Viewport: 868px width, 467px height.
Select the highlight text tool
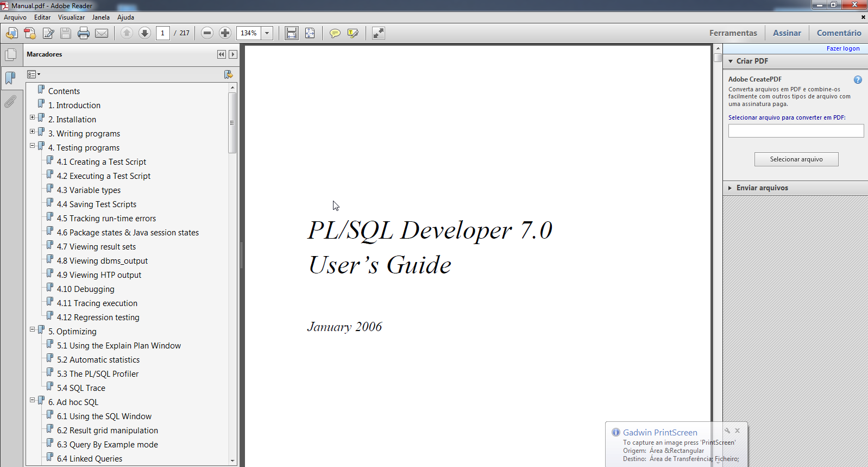point(353,33)
